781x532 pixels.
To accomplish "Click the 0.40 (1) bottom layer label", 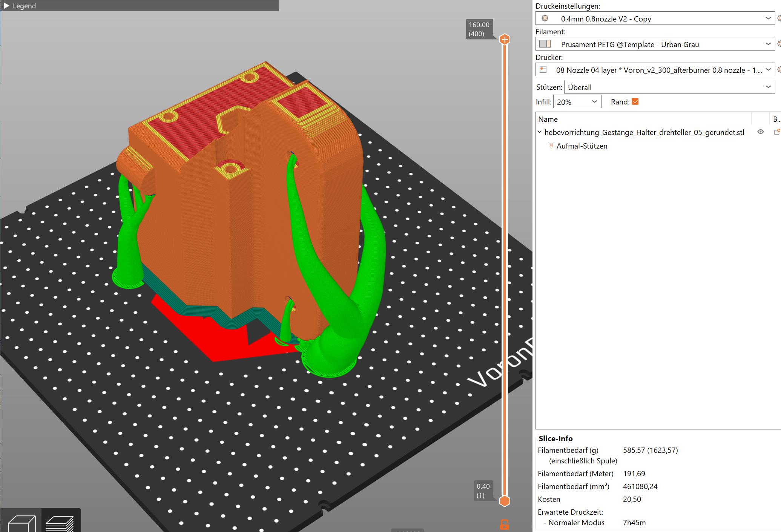I will coord(483,491).
